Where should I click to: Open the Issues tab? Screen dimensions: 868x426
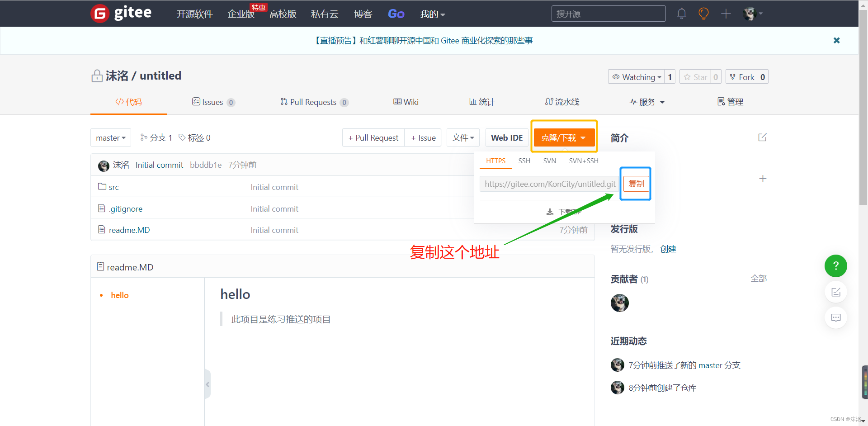[x=213, y=102]
